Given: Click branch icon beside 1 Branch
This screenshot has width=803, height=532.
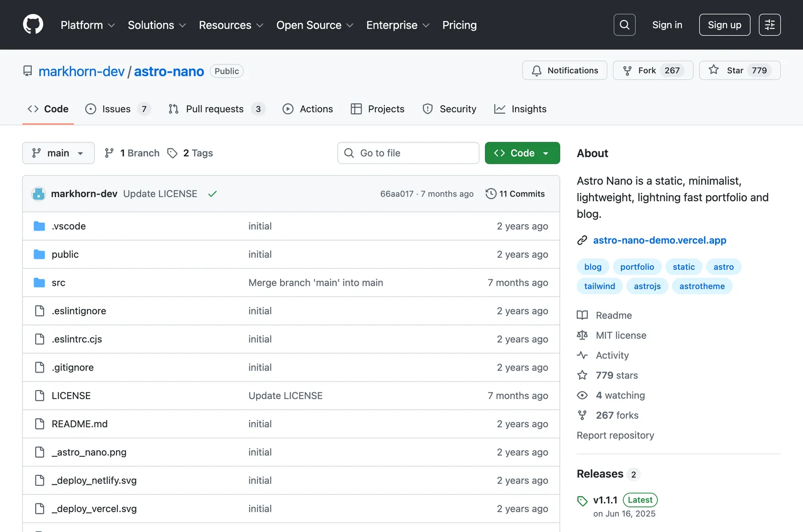Looking at the screenshot, I should click(x=109, y=153).
